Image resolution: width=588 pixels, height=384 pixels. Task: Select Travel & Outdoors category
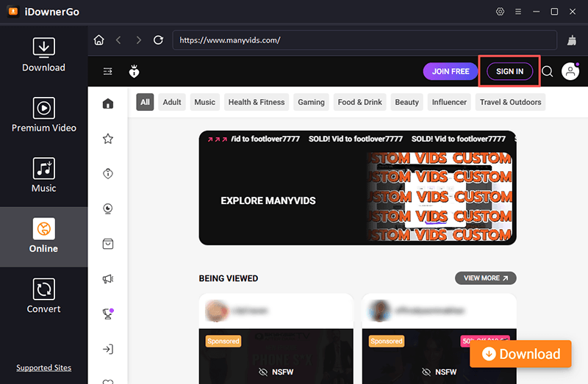510,102
